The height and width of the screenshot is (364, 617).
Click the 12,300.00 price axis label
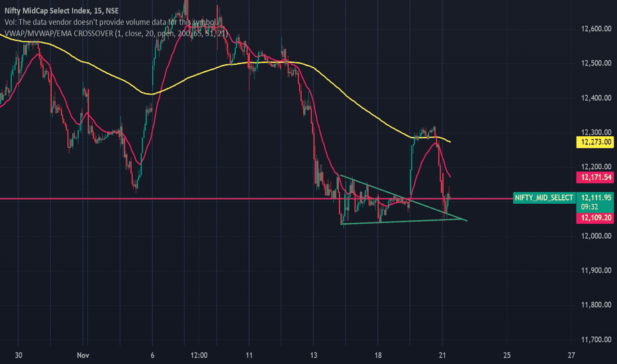coord(596,132)
